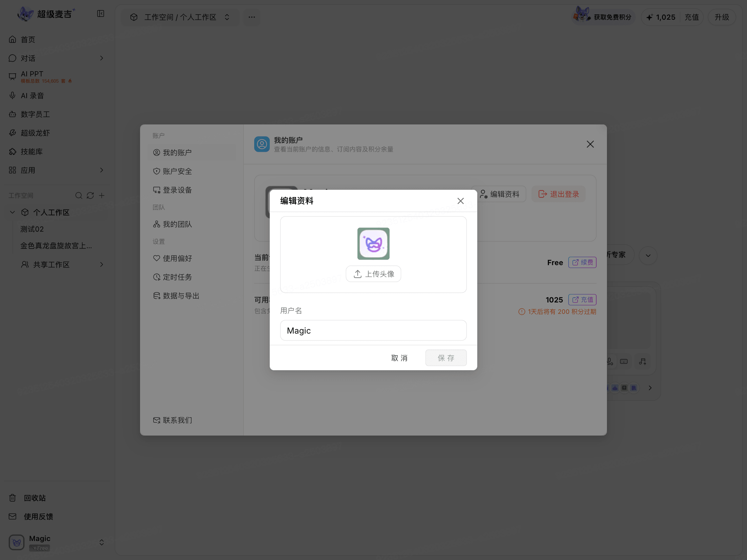Select 我的账户 in settings panel
This screenshot has height=560, width=747.
pos(192,152)
